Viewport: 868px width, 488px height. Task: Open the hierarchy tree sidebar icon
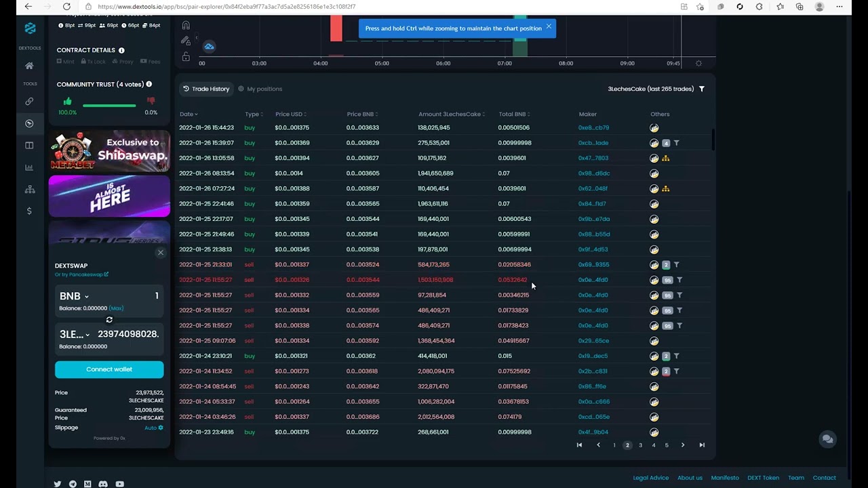tap(29, 189)
